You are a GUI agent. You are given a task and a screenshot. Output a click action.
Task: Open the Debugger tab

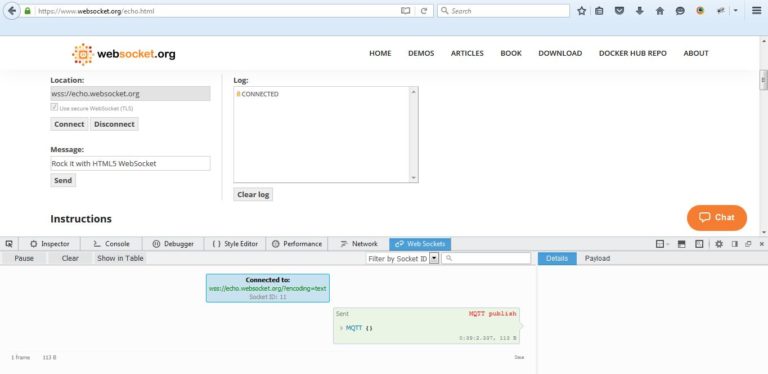coord(173,244)
